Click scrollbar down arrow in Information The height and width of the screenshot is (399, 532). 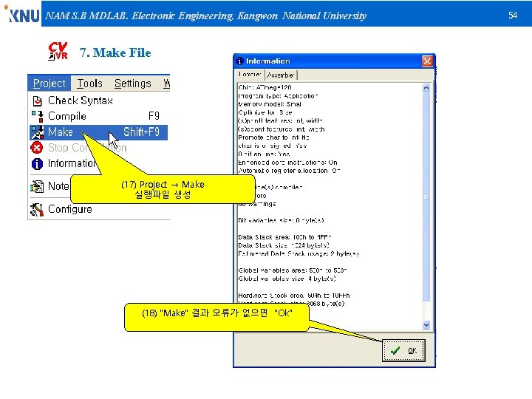tap(426, 325)
